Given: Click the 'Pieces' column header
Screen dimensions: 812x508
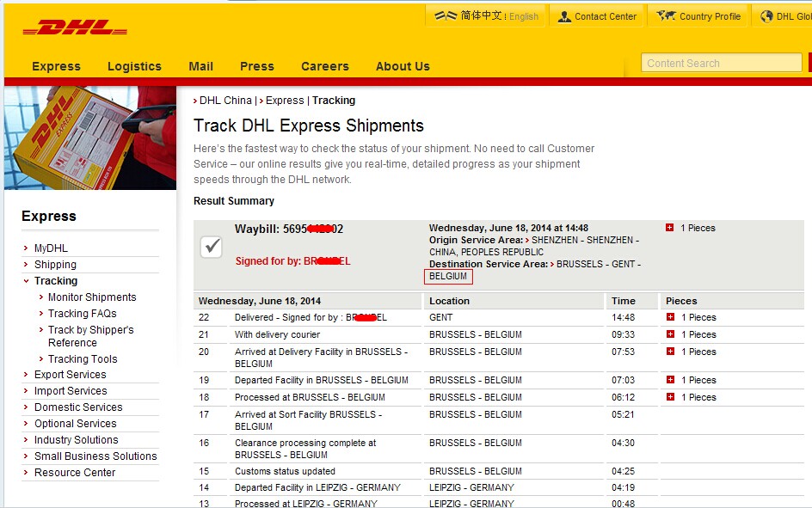Looking at the screenshot, I should point(681,301).
